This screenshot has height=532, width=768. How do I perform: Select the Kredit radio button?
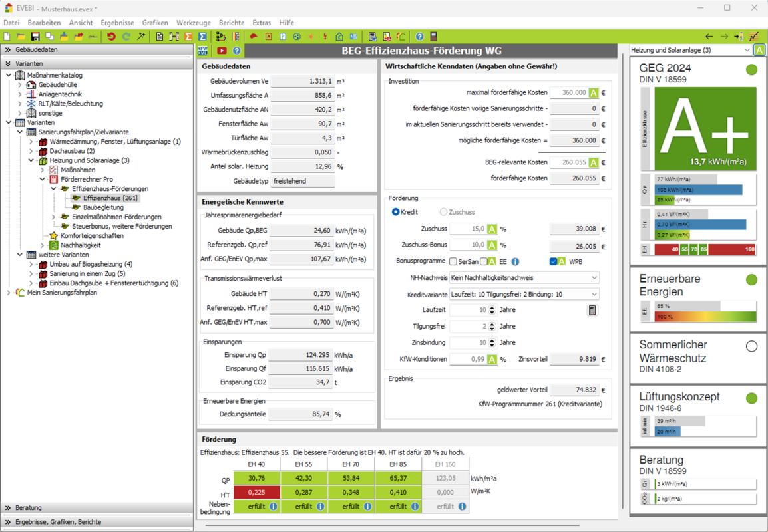click(395, 212)
